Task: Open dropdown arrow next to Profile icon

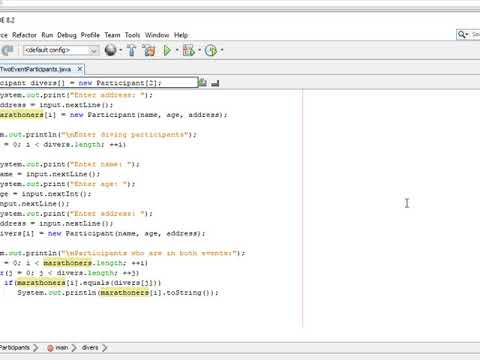Action: coord(222,50)
